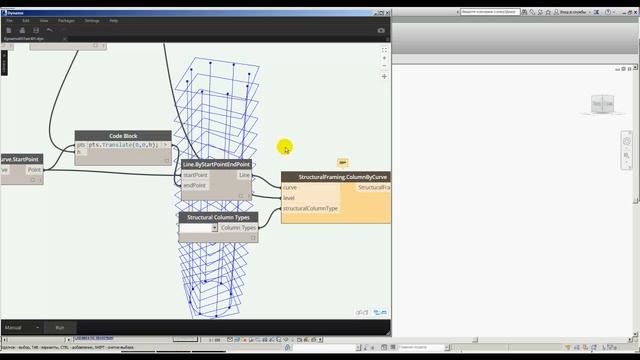This screenshot has width=640, height=360.
Task: Click the Exchange Apps X icon in Revit
Action: pyautogui.click(x=596, y=12)
